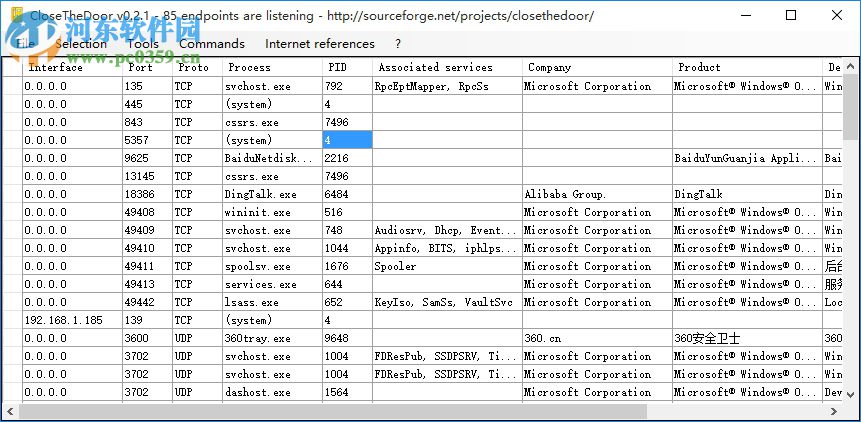The image size is (861, 422).
Task: Select the spoolsv.exe process cell
Action: (272, 266)
